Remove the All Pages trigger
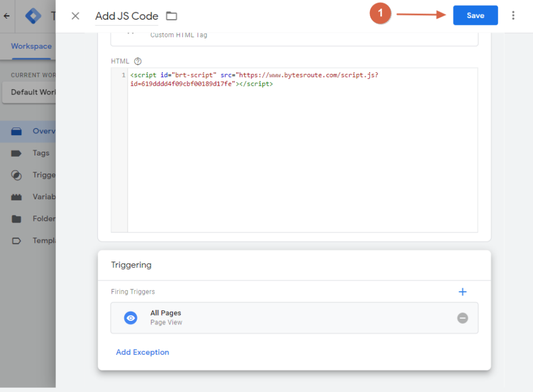533x392 pixels. pyautogui.click(x=463, y=318)
